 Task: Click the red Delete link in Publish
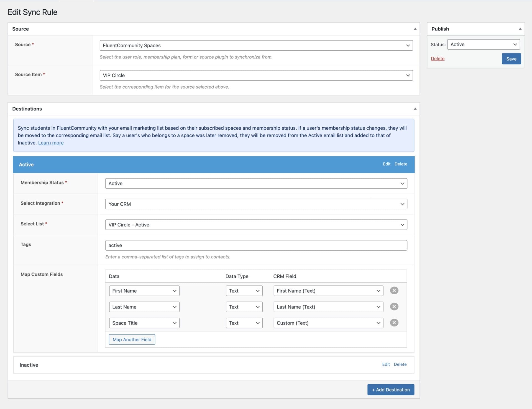(x=437, y=59)
